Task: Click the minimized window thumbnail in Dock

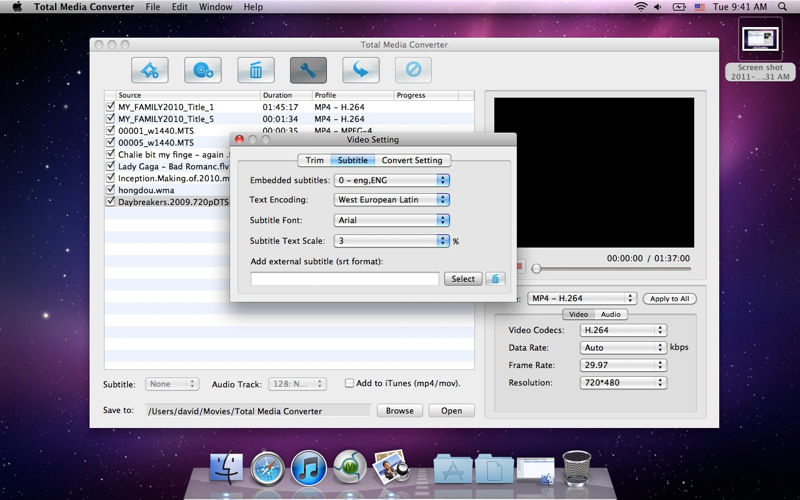Action: pos(535,468)
